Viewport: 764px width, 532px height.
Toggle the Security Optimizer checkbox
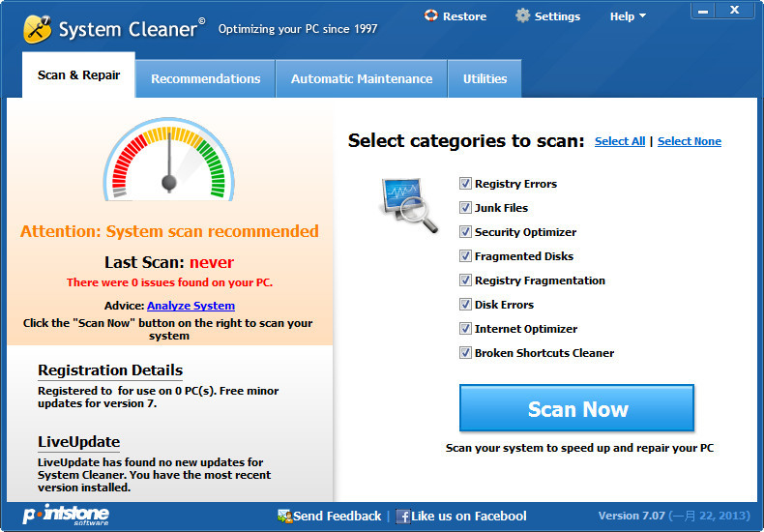pyautogui.click(x=465, y=232)
